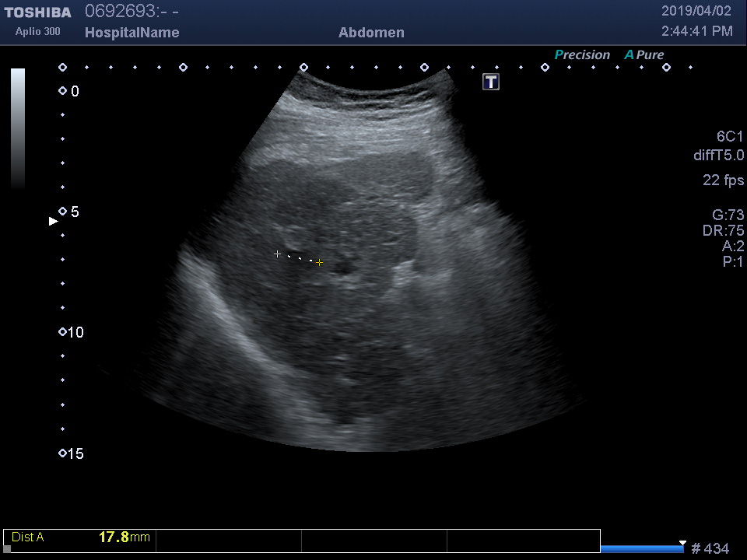Click the white caliper start cross marker

click(277, 254)
